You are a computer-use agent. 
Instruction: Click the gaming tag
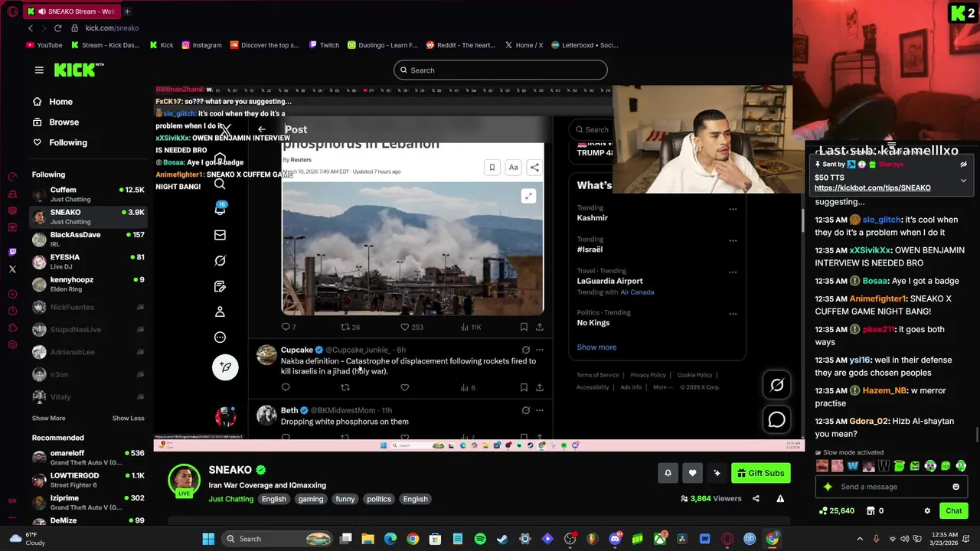pos(310,499)
